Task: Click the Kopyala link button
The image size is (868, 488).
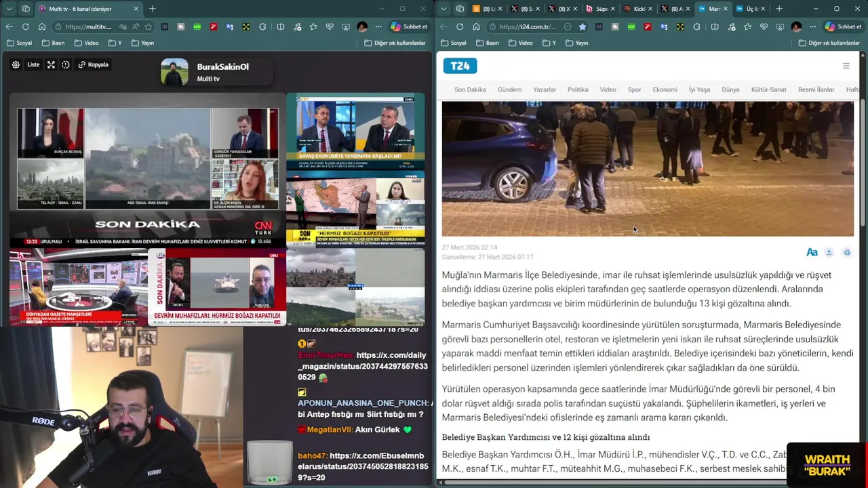Action: tap(94, 65)
